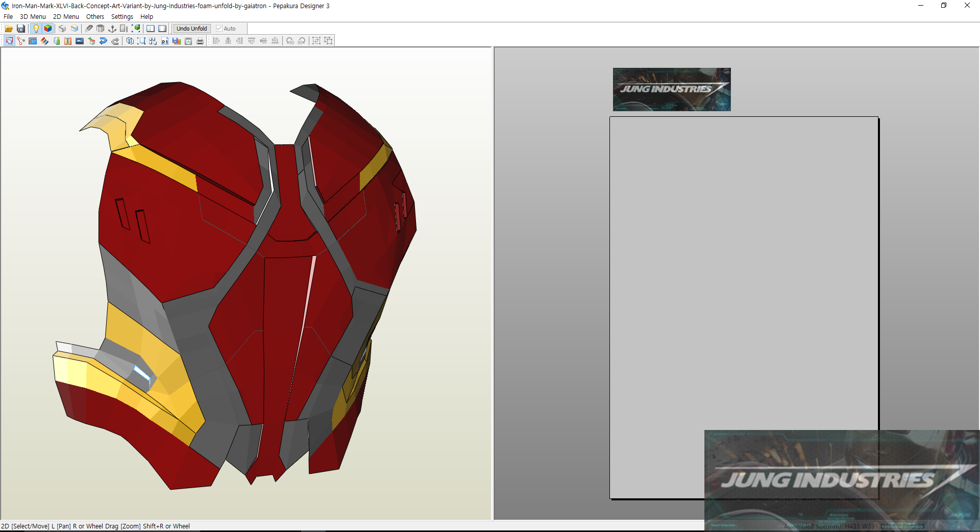Toggle the light bulb lighting icon
The height and width of the screenshot is (532, 980).
click(36, 29)
